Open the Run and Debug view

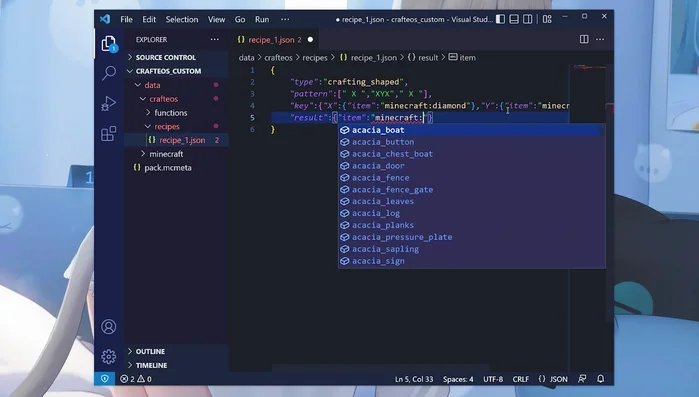108,103
